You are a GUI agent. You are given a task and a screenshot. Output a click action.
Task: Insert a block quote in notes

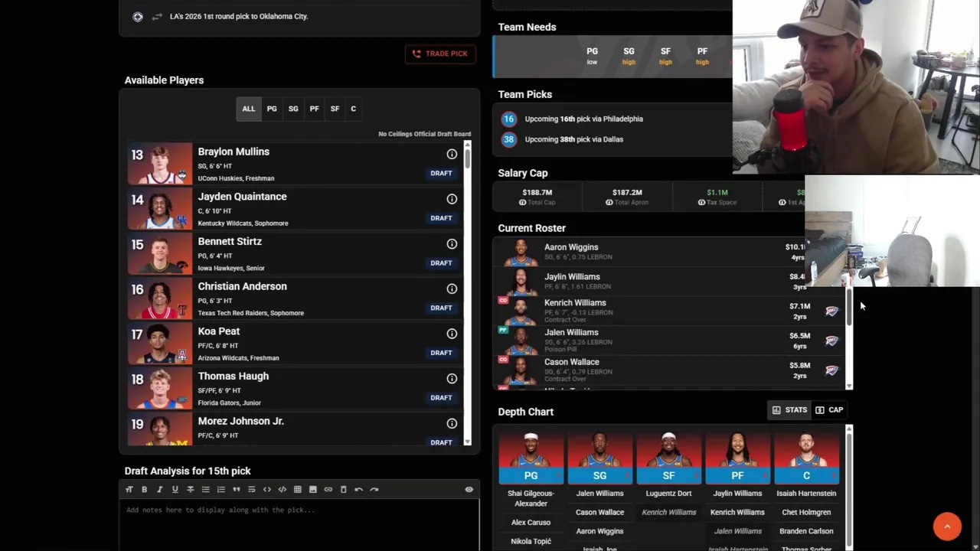click(236, 489)
